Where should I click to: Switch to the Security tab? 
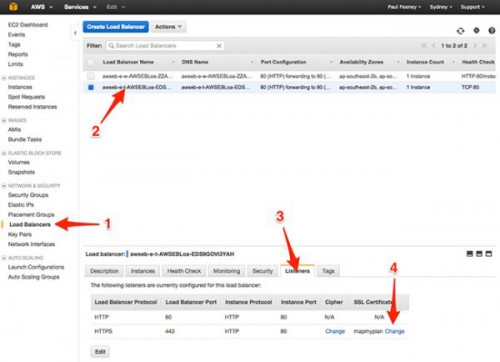pos(262,271)
